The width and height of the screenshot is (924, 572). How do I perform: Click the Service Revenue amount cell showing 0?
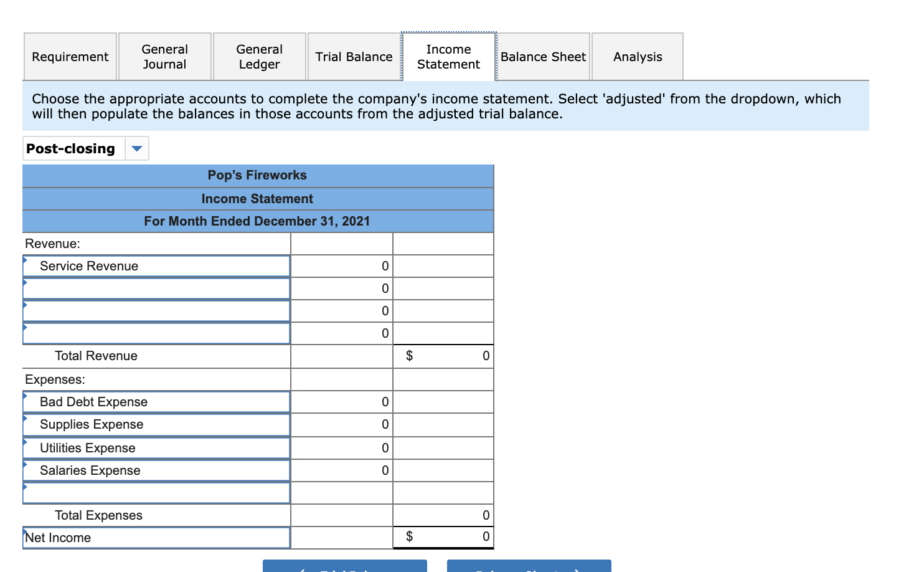click(341, 266)
